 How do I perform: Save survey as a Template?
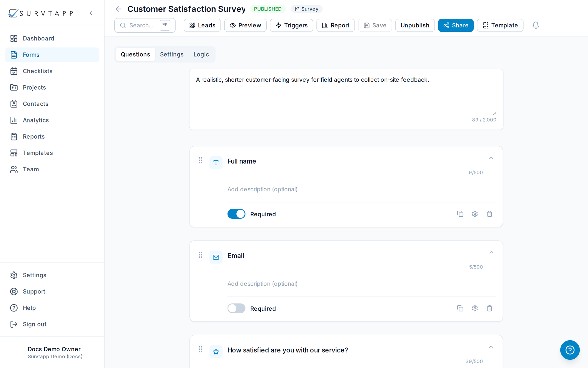500,25
